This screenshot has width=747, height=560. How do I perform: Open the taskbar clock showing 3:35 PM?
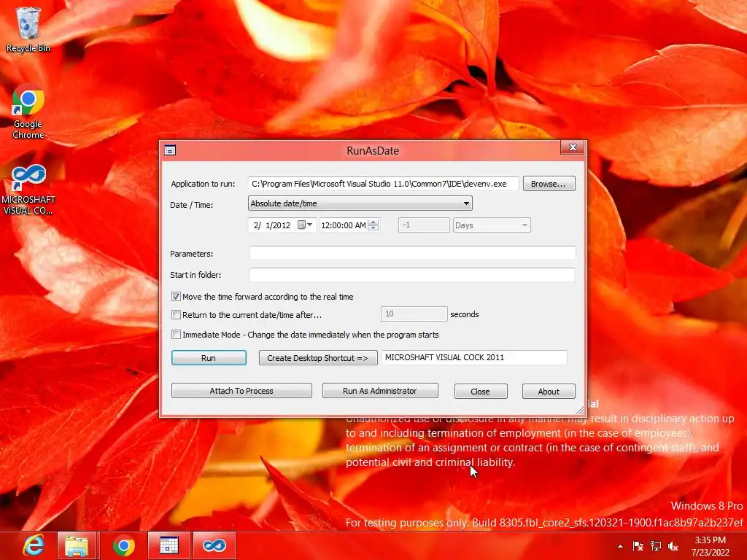[711, 546]
